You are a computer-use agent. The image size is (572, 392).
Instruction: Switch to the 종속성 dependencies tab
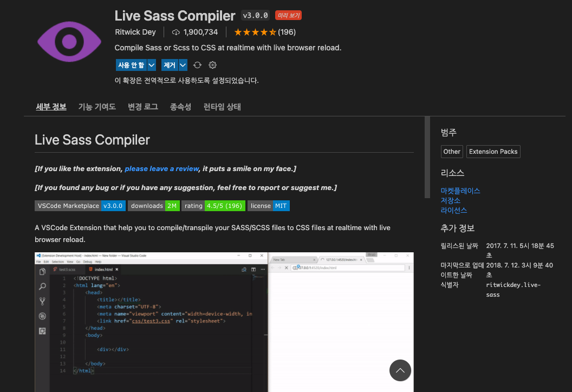coord(180,107)
